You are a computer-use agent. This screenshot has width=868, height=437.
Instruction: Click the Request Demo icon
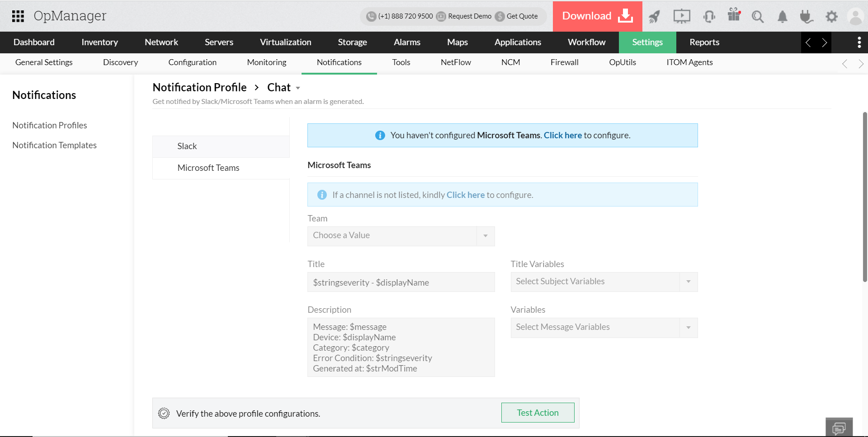(441, 16)
